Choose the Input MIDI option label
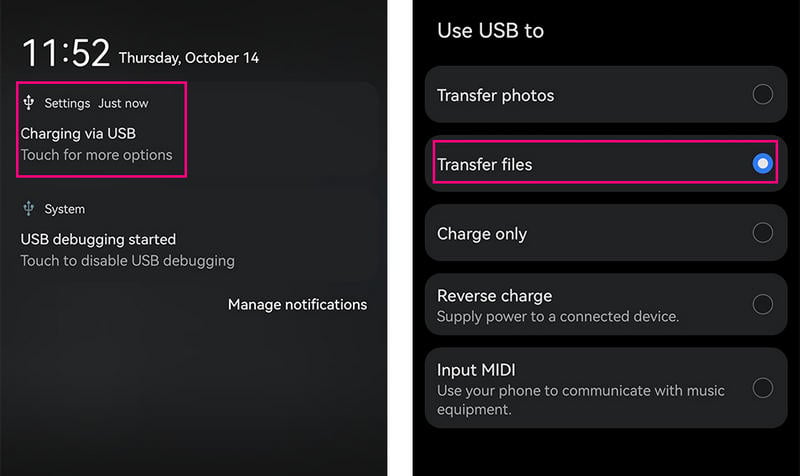 [476, 370]
